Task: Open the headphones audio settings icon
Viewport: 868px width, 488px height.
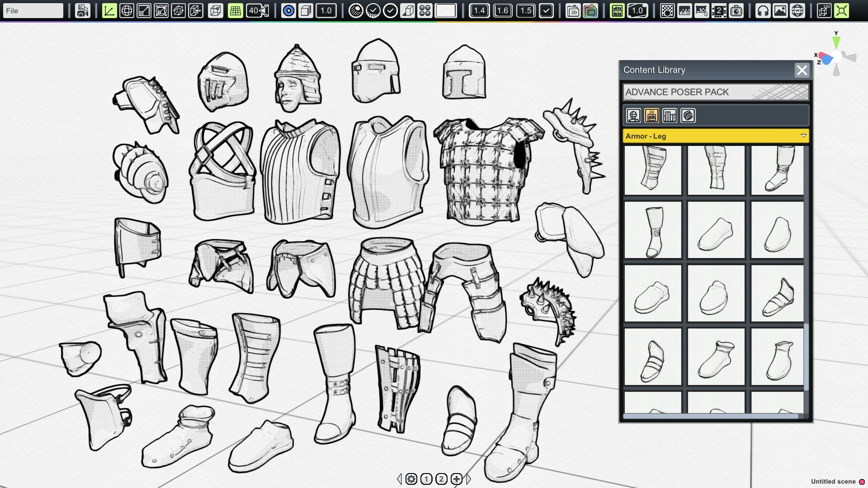Action: pos(762,10)
